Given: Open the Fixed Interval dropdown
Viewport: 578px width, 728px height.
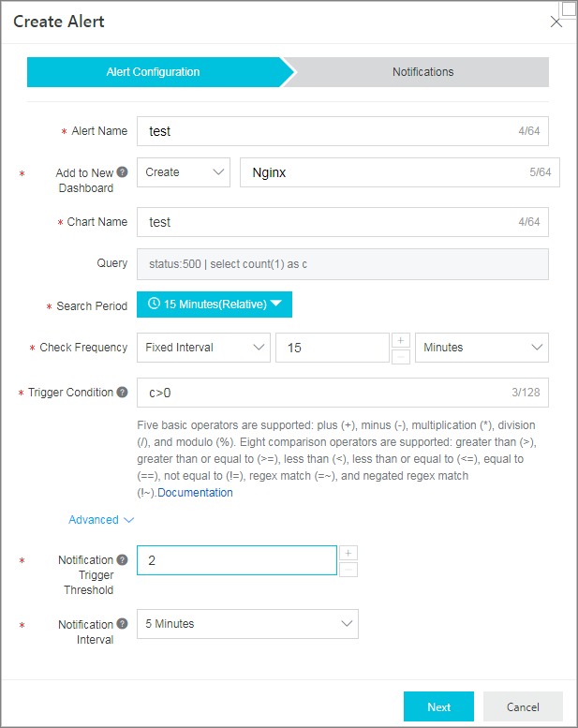Looking at the screenshot, I should (203, 348).
